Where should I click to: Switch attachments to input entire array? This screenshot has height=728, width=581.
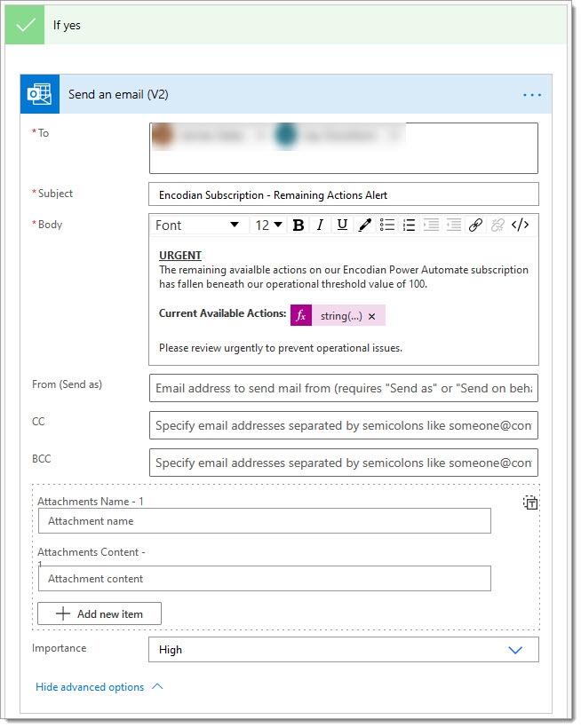[529, 503]
